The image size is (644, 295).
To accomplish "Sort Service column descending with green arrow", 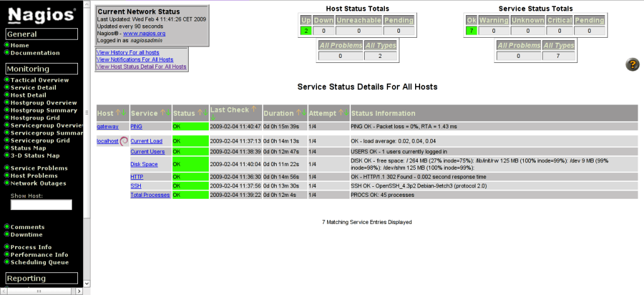I will pyautogui.click(x=167, y=113).
